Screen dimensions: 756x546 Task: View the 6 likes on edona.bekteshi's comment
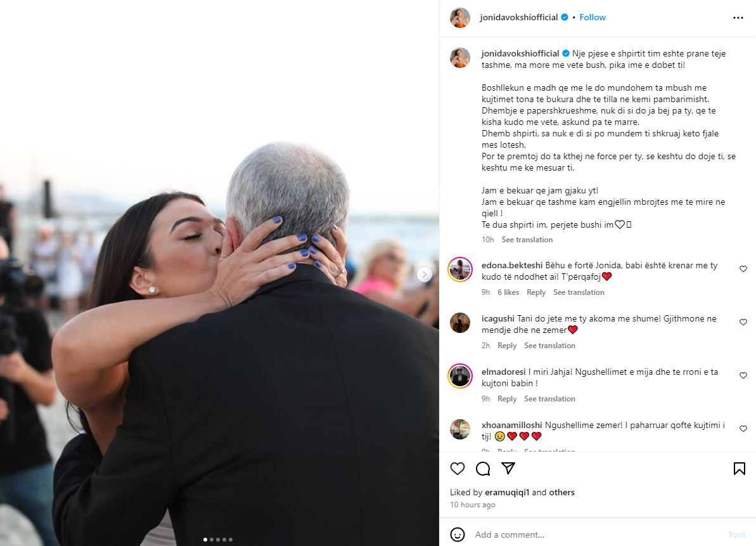coord(508,292)
